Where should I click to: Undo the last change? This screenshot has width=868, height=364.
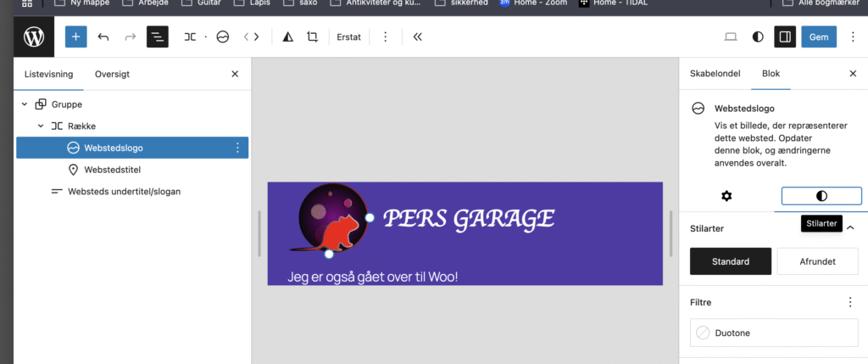(103, 36)
